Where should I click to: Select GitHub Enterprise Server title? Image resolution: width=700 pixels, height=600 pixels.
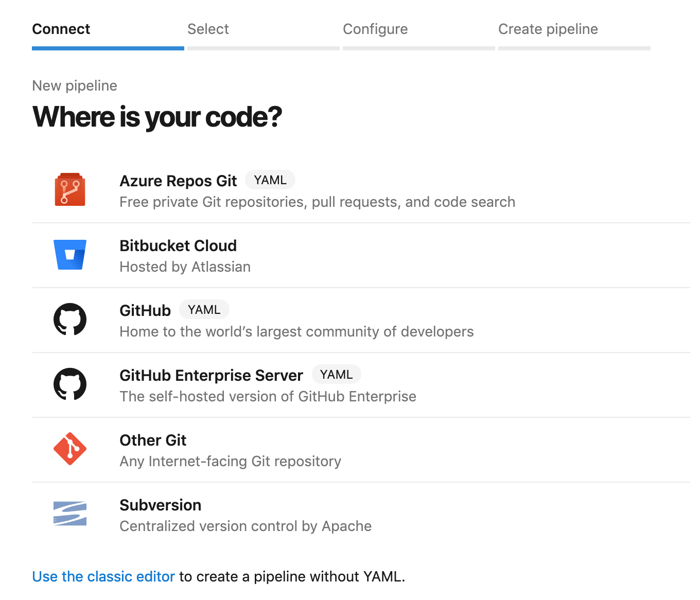click(x=211, y=375)
